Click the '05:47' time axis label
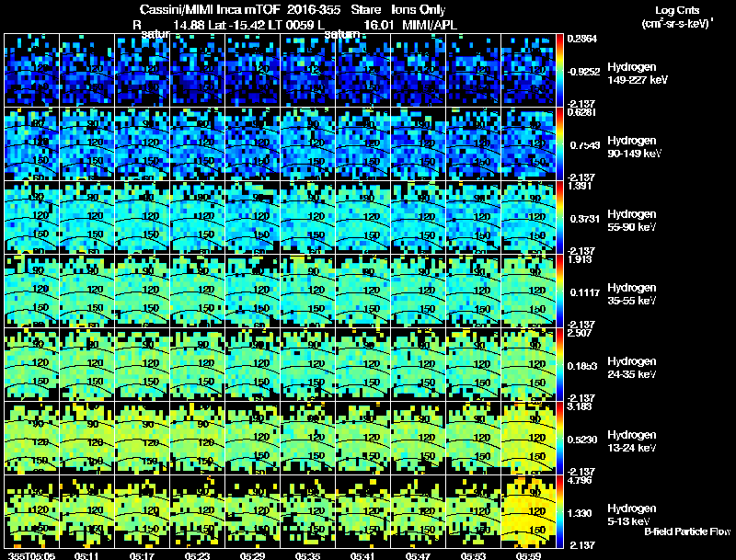The height and width of the screenshot is (560, 736). [418, 555]
